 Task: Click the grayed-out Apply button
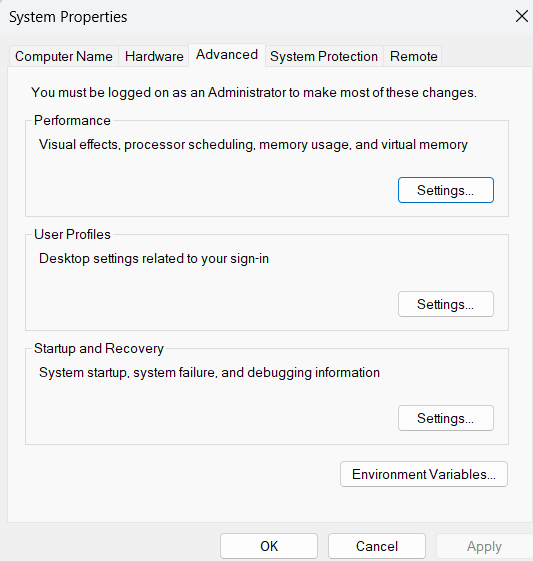pos(484,546)
